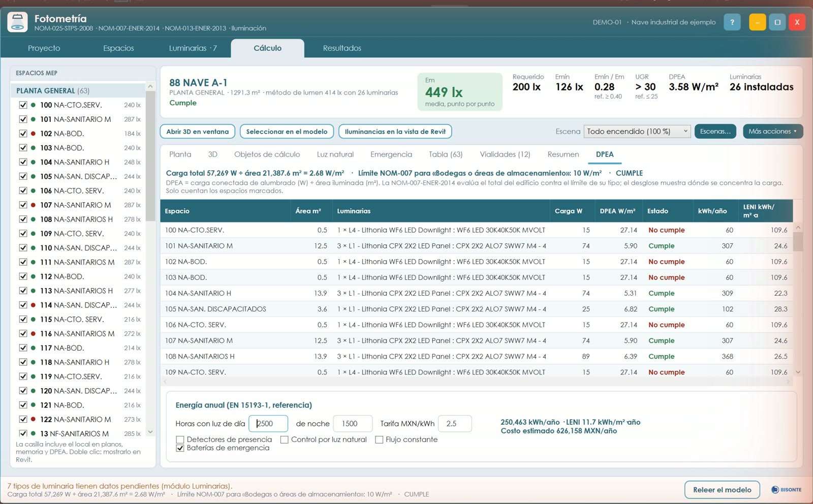Select 116 NA-SANITARIOS M in spaces list
Screen dimensions: 813x504
click(x=78, y=334)
